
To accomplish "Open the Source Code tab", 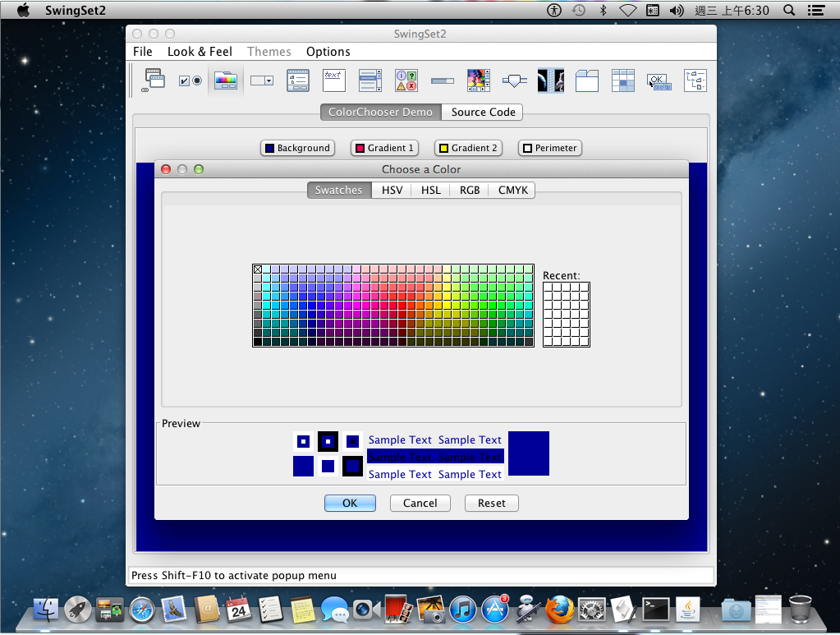I will [x=483, y=112].
